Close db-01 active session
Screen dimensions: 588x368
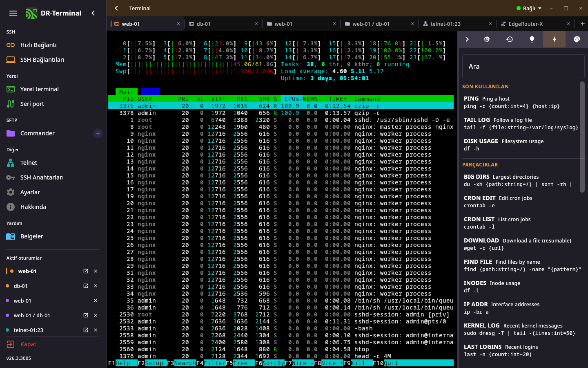pos(96,286)
